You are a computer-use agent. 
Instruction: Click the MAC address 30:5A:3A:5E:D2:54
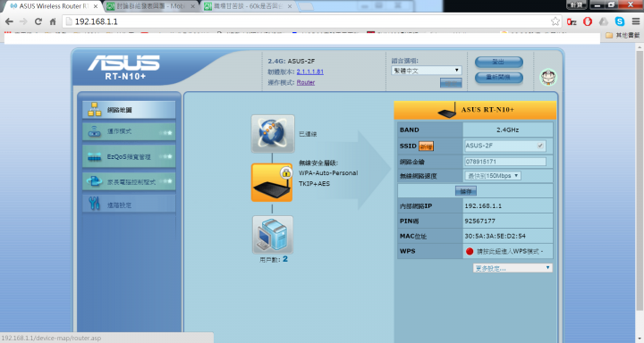coord(495,236)
